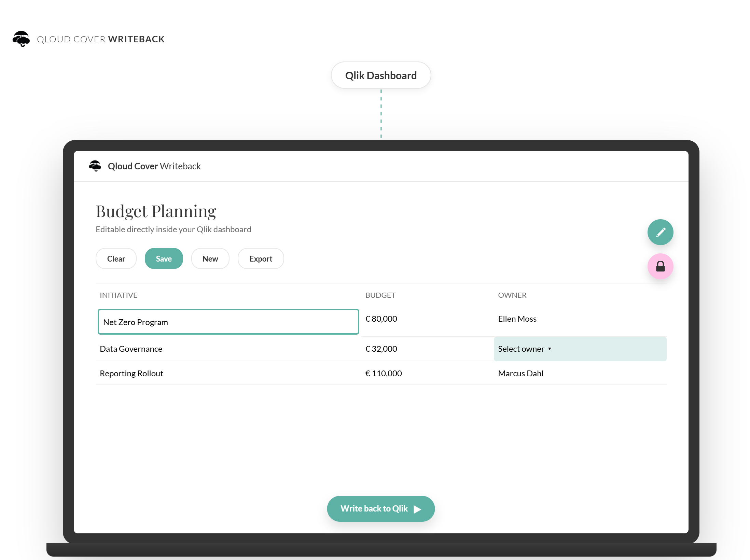Click the Qloud Cover cloud logo in page header
Screen dimensions: 750x560
(21, 39)
